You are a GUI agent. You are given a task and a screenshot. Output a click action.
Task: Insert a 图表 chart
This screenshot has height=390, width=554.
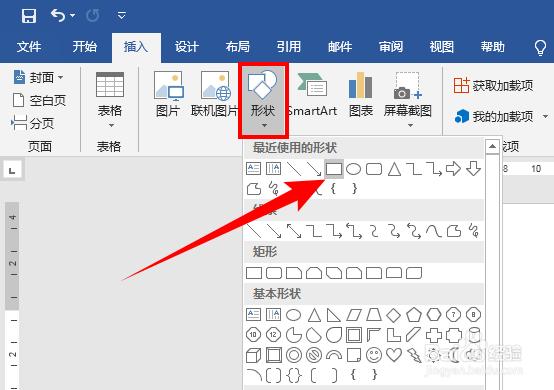pos(361,94)
